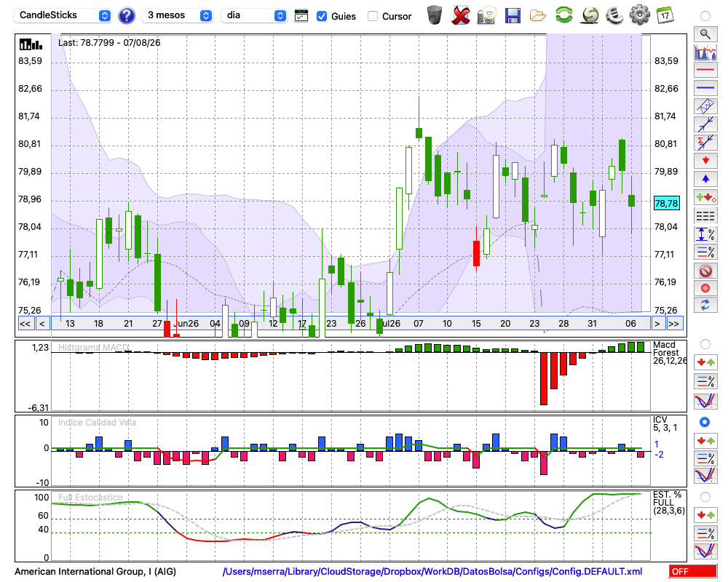The height and width of the screenshot is (582, 728).
Task: Select the red horizontal line tool
Action: coord(705,70)
